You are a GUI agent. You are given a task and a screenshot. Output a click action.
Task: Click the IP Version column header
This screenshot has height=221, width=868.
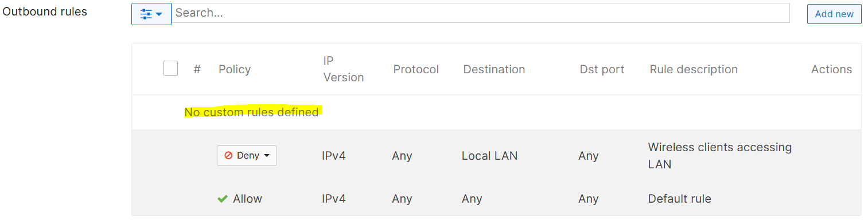pyautogui.click(x=344, y=69)
